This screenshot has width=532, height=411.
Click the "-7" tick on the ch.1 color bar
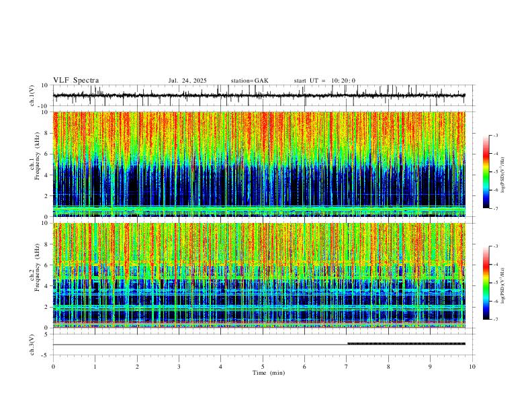[x=495, y=208]
